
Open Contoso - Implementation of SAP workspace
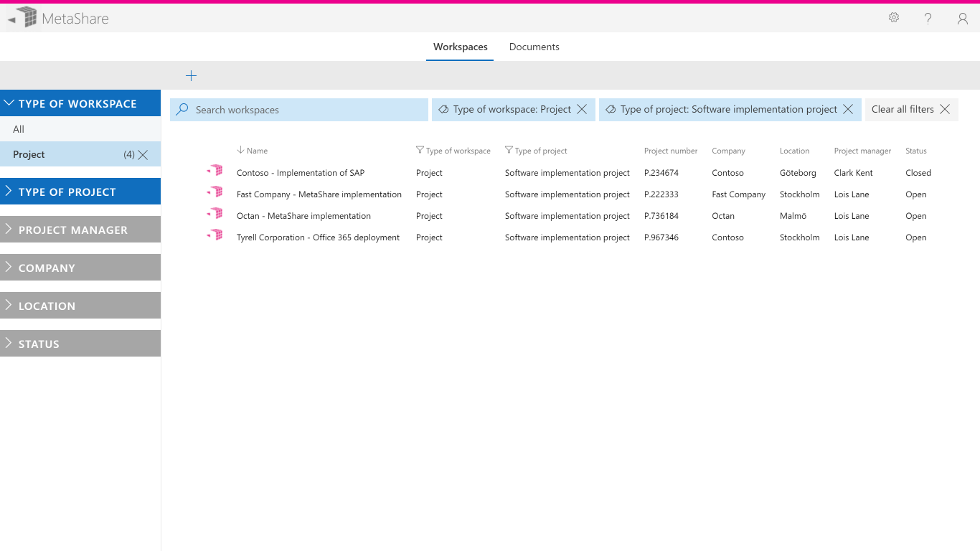(301, 173)
